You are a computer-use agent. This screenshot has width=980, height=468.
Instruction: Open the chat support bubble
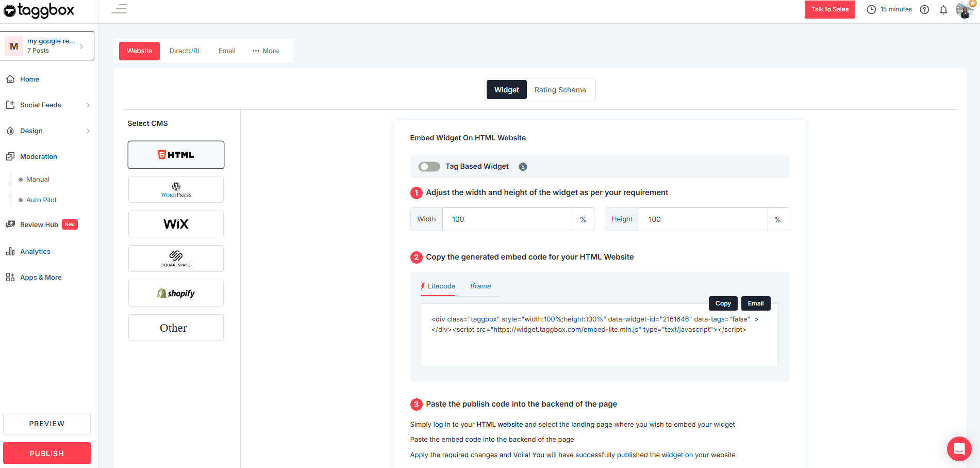(959, 449)
